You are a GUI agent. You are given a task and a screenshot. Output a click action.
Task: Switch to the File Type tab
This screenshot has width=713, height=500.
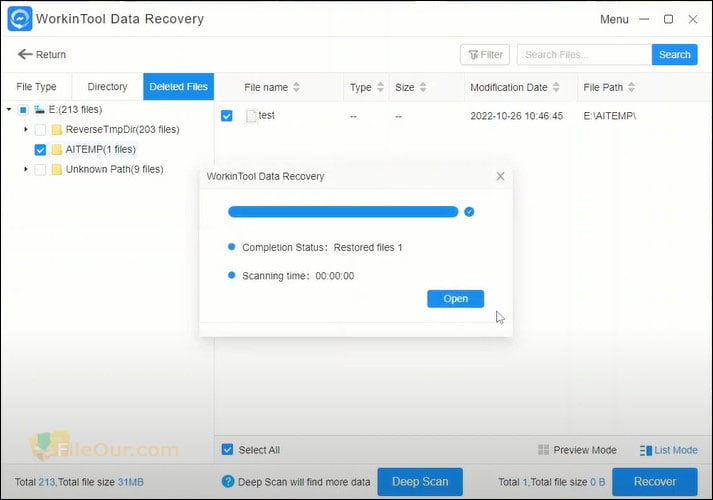click(x=36, y=87)
